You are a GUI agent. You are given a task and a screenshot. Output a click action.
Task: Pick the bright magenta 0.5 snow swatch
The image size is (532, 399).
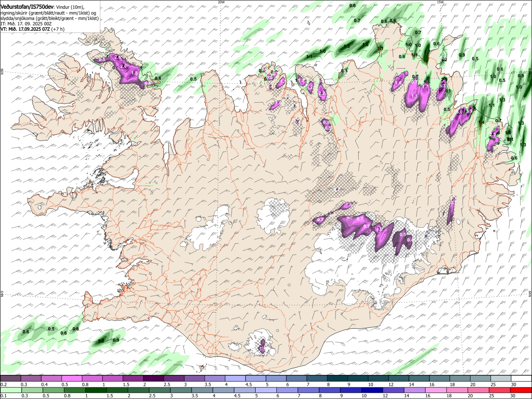pos(71,379)
